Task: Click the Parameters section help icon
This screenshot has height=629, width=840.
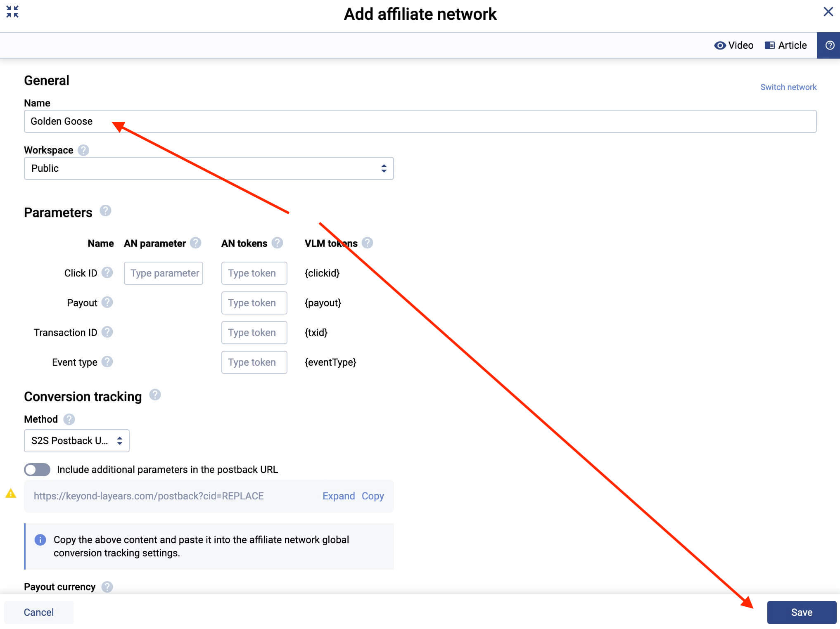Action: (x=106, y=211)
